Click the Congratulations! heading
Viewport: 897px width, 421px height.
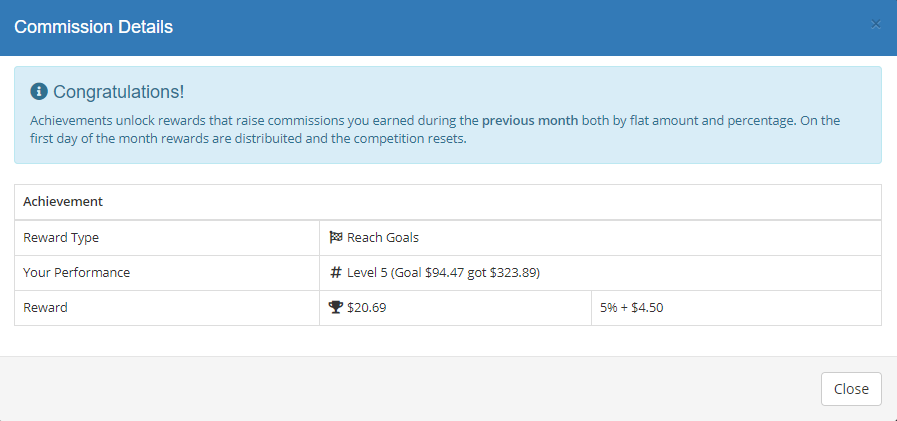[118, 92]
